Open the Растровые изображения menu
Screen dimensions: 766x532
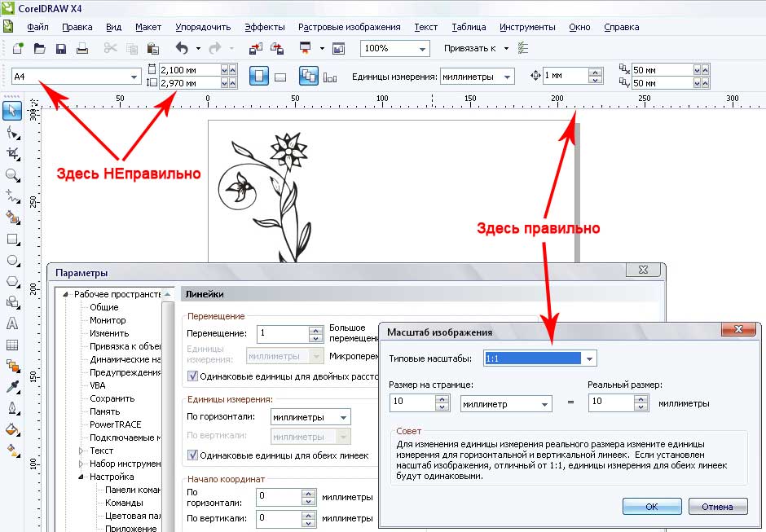coord(350,28)
